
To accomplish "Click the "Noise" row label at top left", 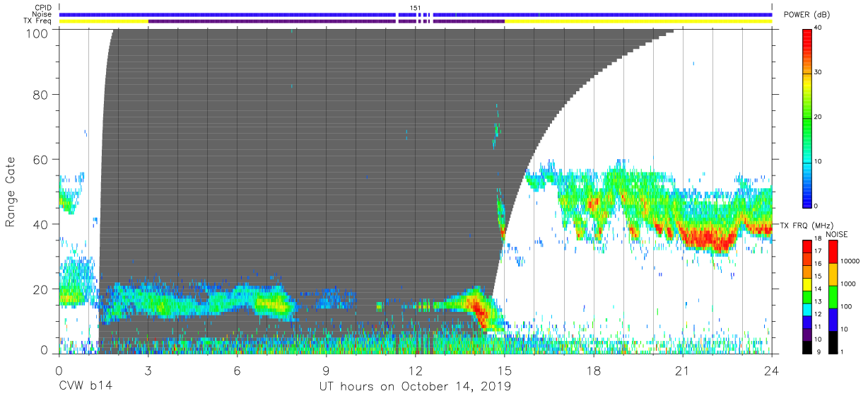I will point(42,15).
